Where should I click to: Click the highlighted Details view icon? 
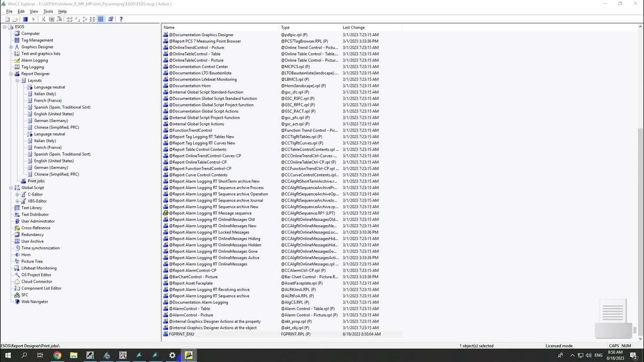click(101, 19)
